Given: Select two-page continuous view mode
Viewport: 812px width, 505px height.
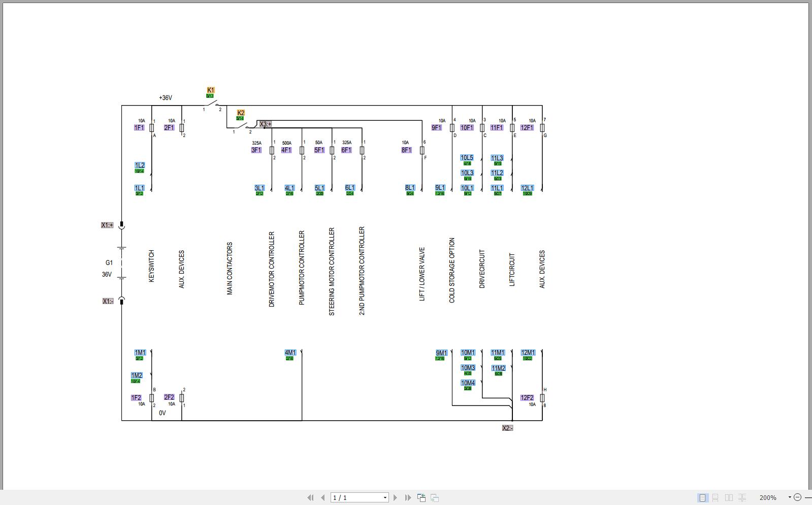Looking at the screenshot, I should (x=742, y=498).
